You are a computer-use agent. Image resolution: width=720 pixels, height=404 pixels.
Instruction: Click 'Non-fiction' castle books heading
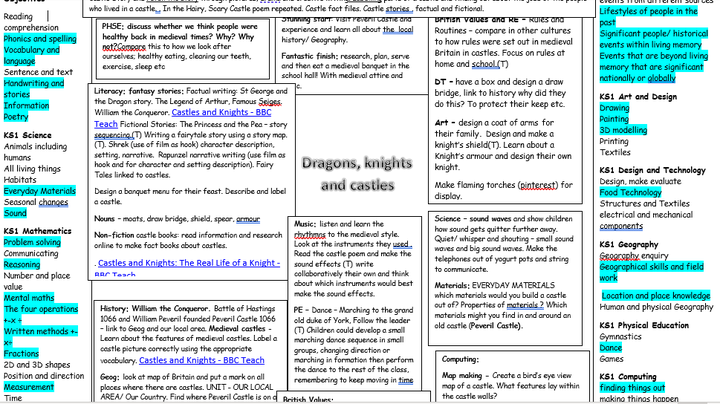114,235
